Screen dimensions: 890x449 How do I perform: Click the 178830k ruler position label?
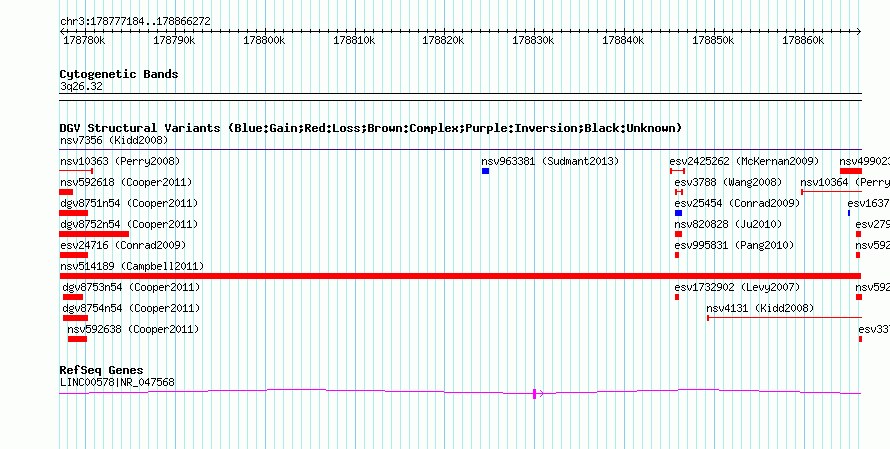point(533,40)
